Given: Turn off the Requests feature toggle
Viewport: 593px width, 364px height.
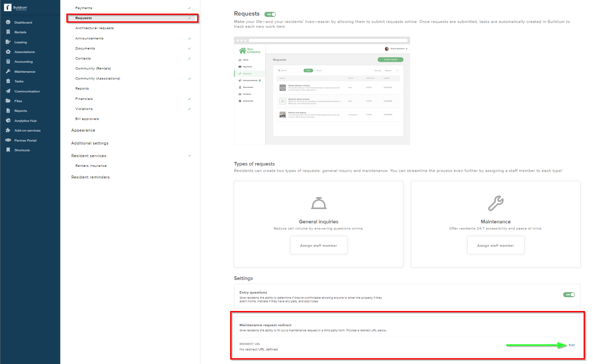Looking at the screenshot, I should (270, 14).
